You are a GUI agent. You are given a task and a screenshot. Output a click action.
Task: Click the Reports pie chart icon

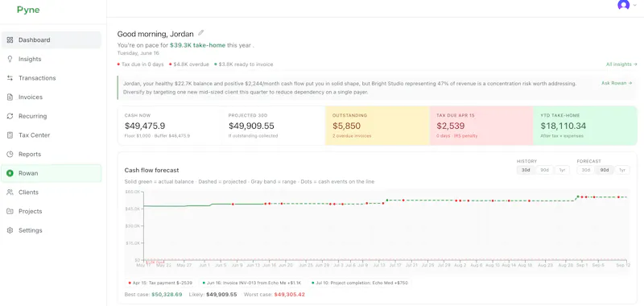click(10, 154)
